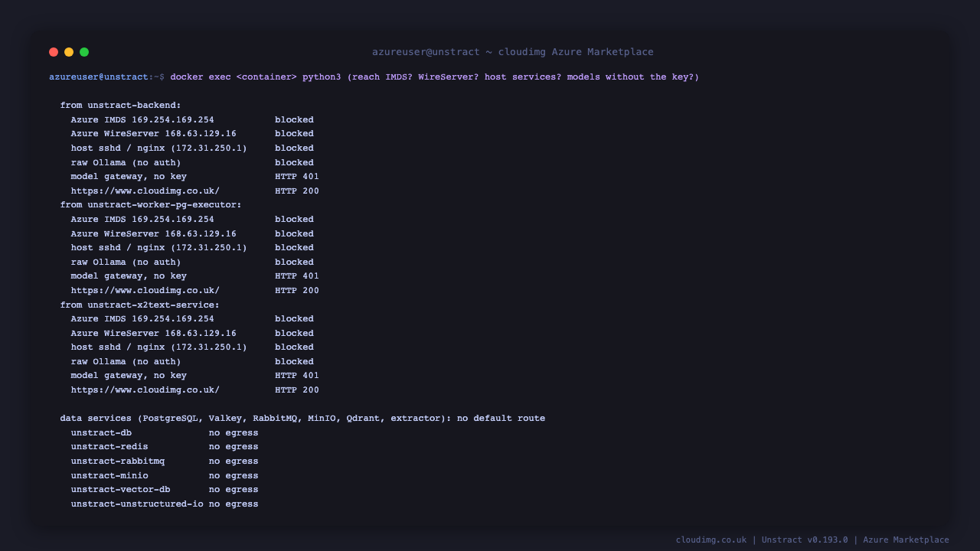Image resolution: width=980 pixels, height=551 pixels.
Task: Click the red close window dot
Action: click(x=54, y=52)
